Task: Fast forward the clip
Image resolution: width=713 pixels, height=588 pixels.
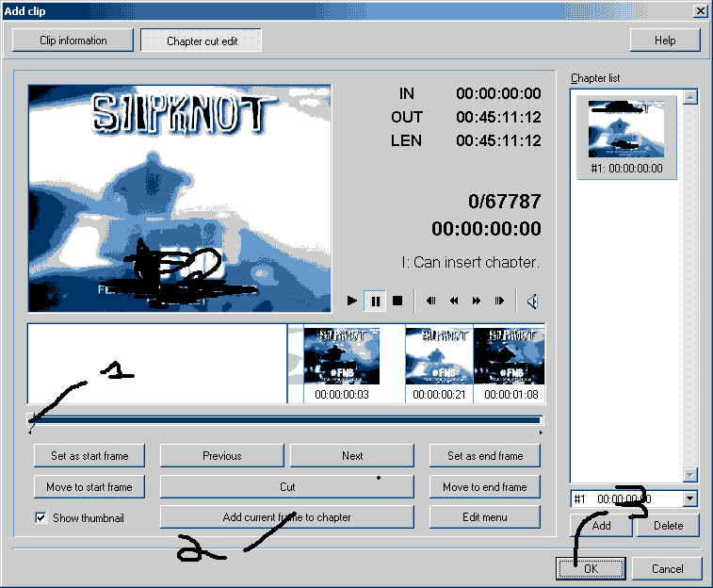Action: pyautogui.click(x=476, y=301)
